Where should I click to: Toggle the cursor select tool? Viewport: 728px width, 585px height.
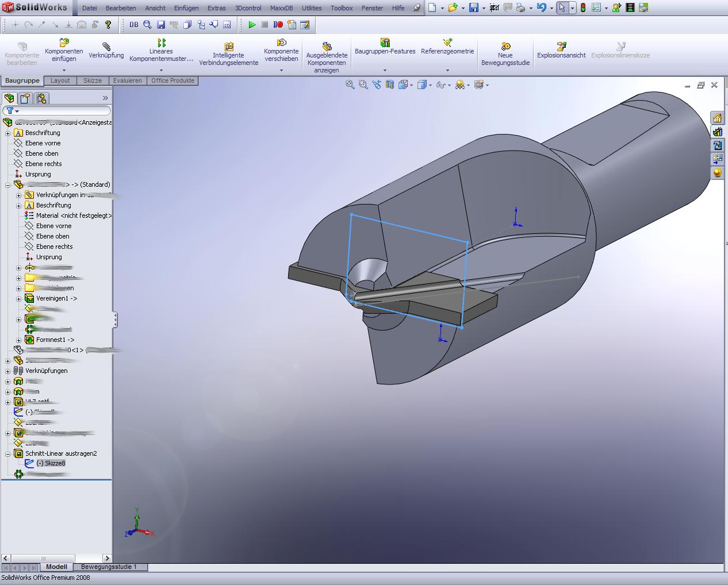coord(562,8)
